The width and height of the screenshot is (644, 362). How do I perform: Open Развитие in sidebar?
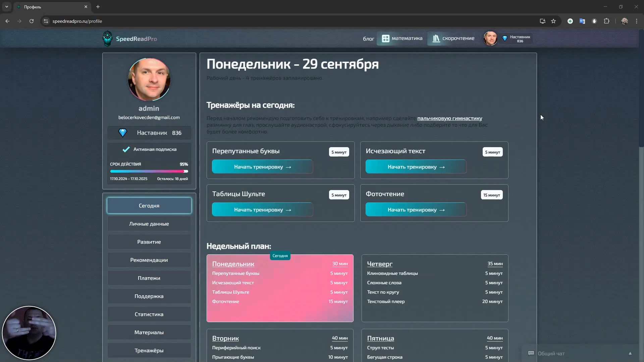(149, 242)
